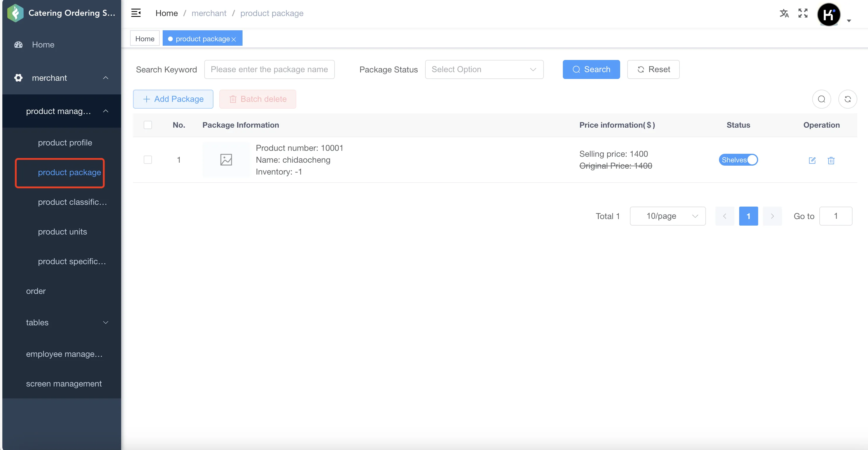Collapse the sidebar with the hamburger icon
This screenshot has width=868, height=450.
136,13
